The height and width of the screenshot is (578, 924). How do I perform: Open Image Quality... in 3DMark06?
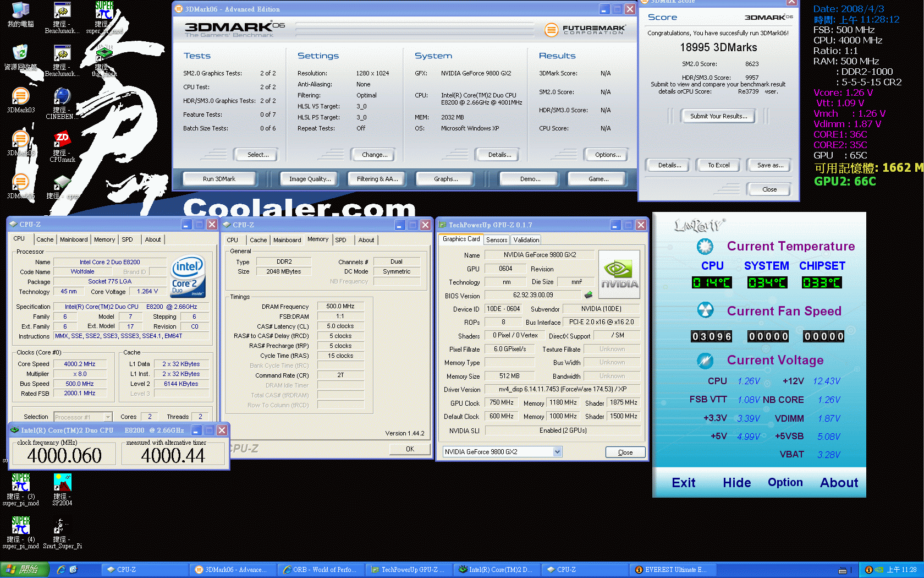click(x=310, y=179)
